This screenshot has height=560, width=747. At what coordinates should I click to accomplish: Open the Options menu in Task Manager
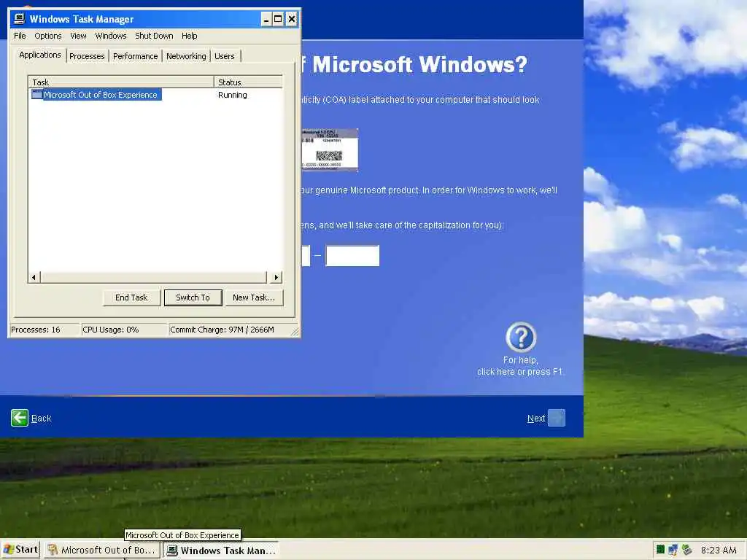tap(47, 36)
